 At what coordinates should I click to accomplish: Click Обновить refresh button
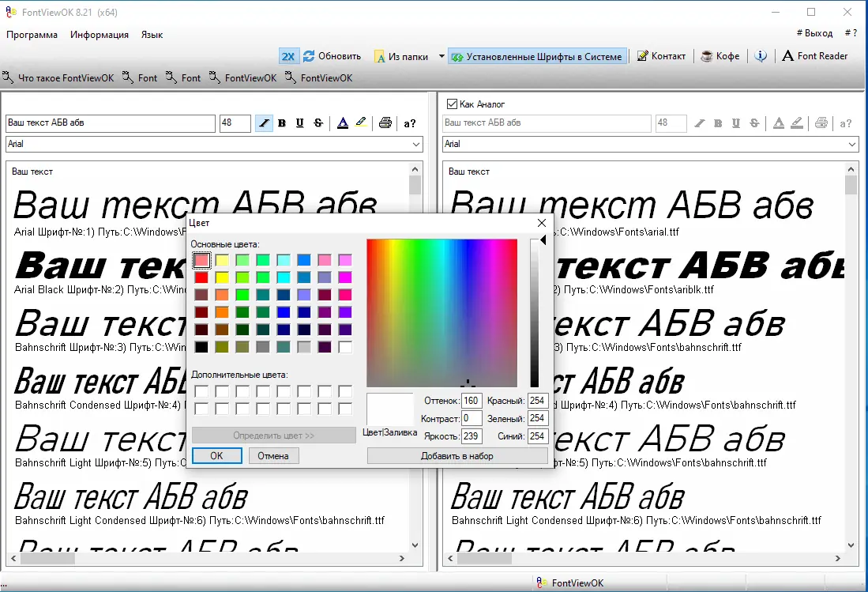(x=333, y=56)
